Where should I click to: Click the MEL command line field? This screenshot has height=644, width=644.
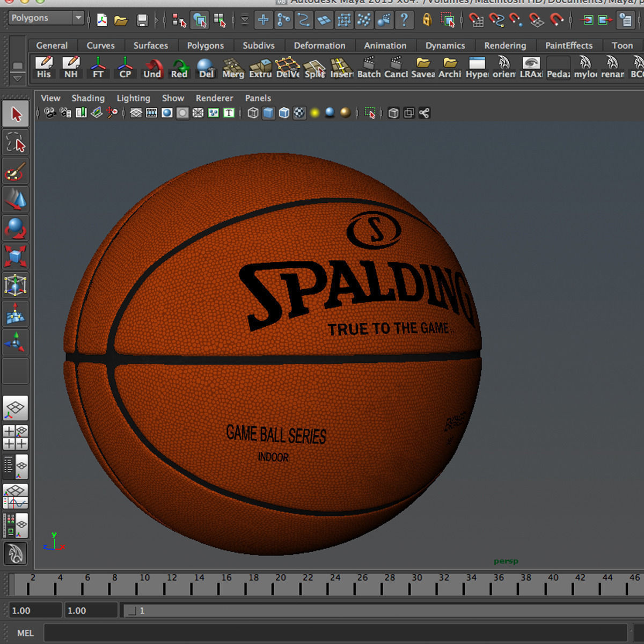[x=335, y=633]
